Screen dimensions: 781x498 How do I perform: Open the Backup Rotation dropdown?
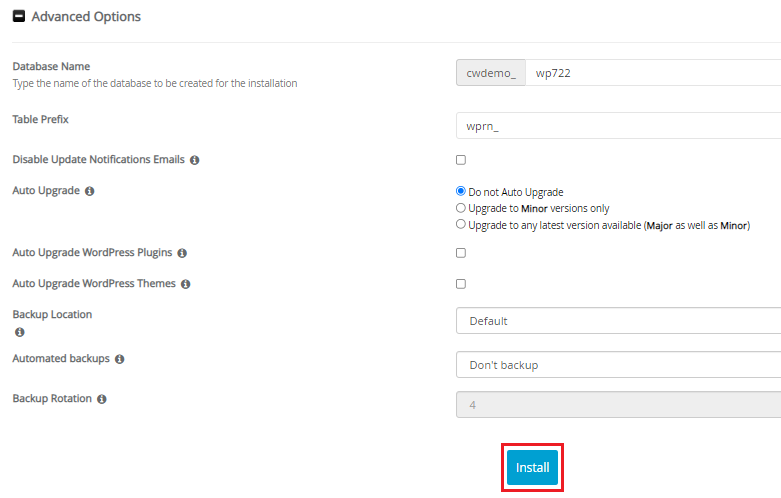(x=617, y=405)
